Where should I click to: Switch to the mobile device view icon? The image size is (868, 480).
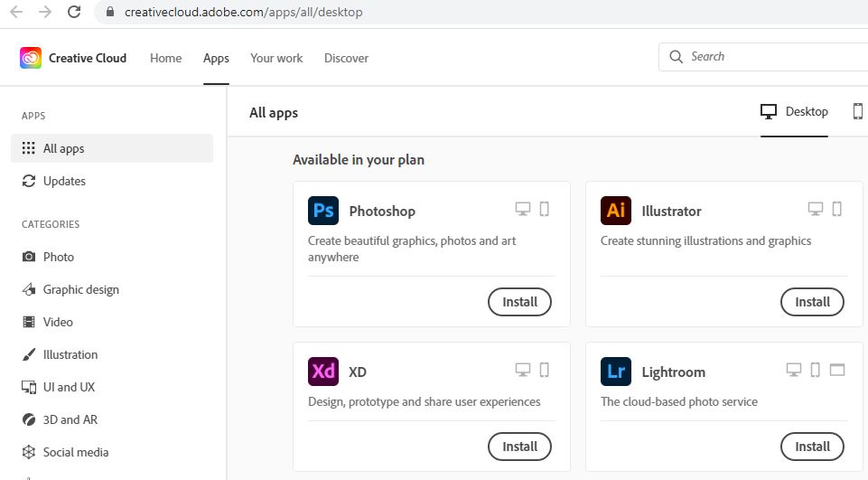(x=857, y=111)
